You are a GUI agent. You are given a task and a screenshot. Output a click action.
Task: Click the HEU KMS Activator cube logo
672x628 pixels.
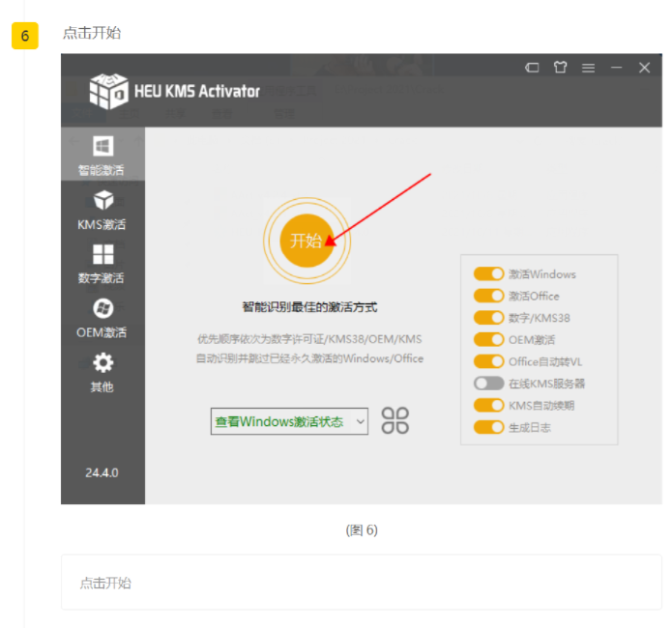point(108,91)
